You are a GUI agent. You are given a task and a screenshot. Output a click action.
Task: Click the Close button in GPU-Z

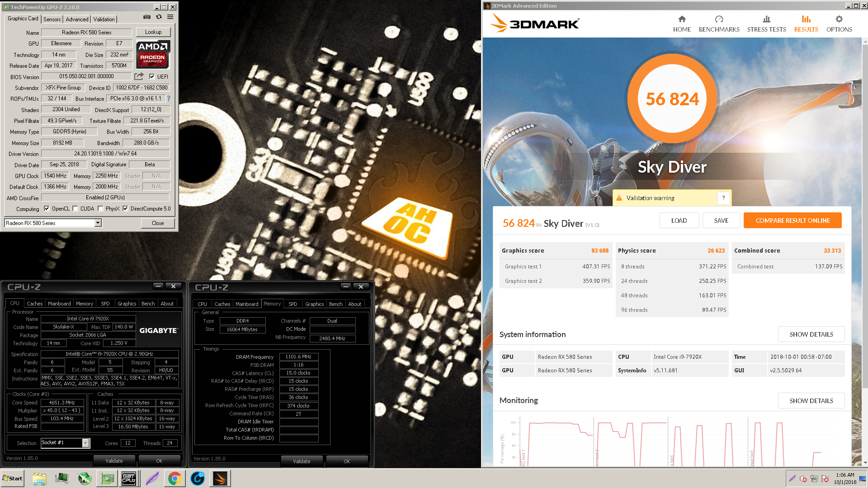click(158, 223)
